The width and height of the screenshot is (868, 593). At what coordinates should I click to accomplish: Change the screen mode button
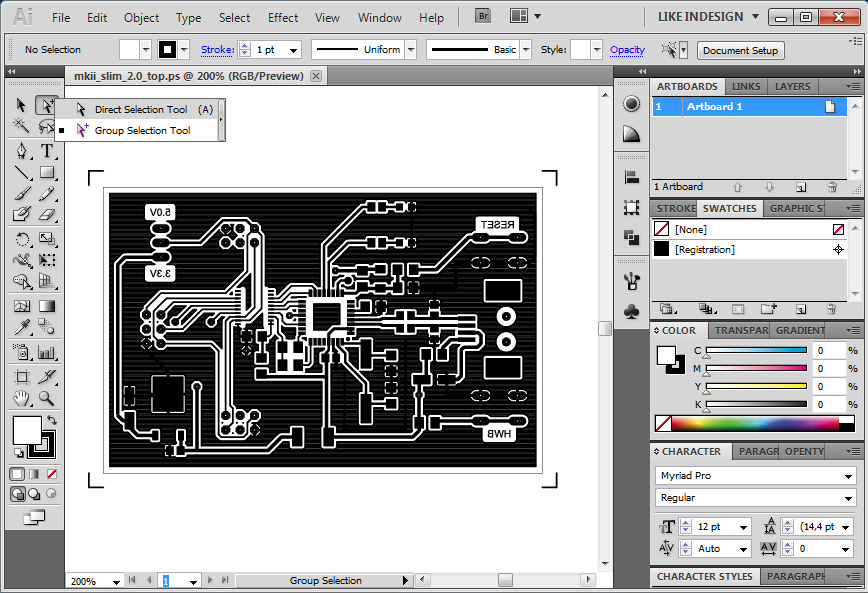(x=34, y=517)
